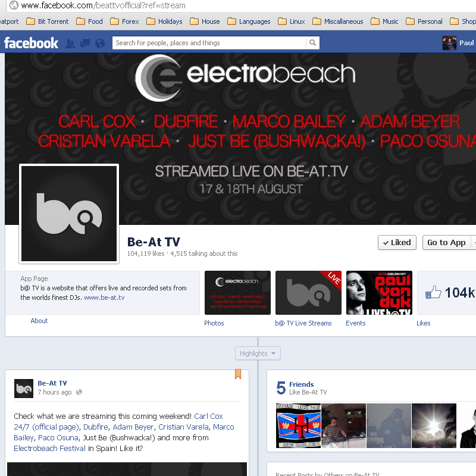The width and height of the screenshot is (476, 476).
Task: Click the search magnifier button
Action: tap(312, 43)
